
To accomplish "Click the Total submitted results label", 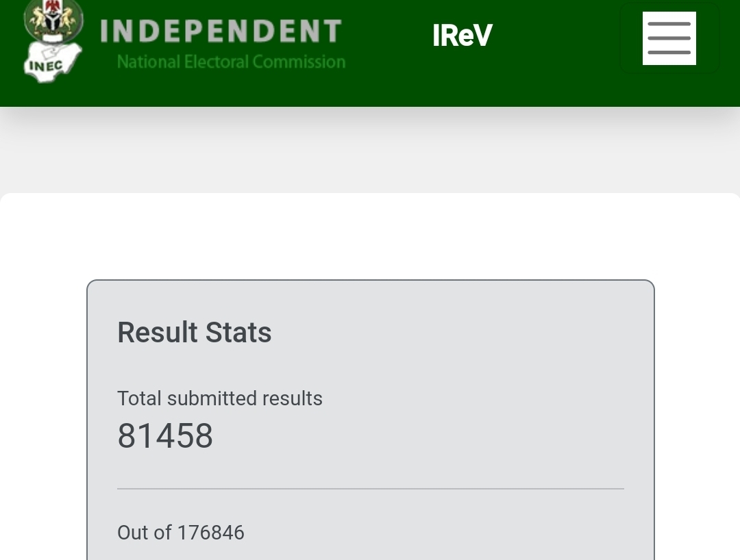I will point(220,398).
